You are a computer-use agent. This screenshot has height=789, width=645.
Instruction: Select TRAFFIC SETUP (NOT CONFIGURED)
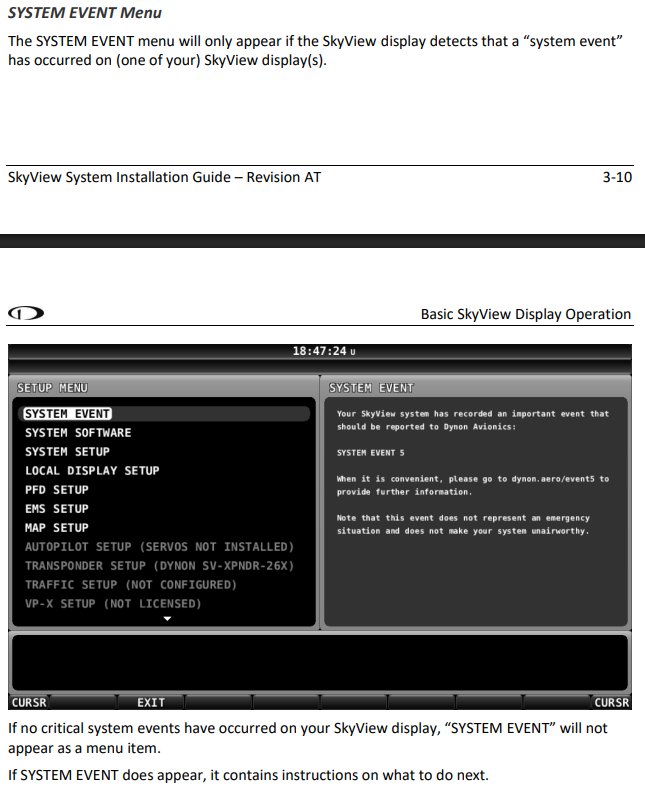pos(131,585)
